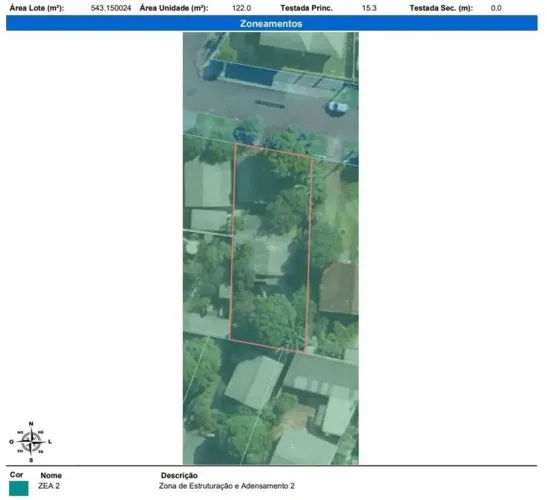Select the 'Testada Sec. (m):' label
The width and height of the screenshot is (547, 500).
point(441,8)
